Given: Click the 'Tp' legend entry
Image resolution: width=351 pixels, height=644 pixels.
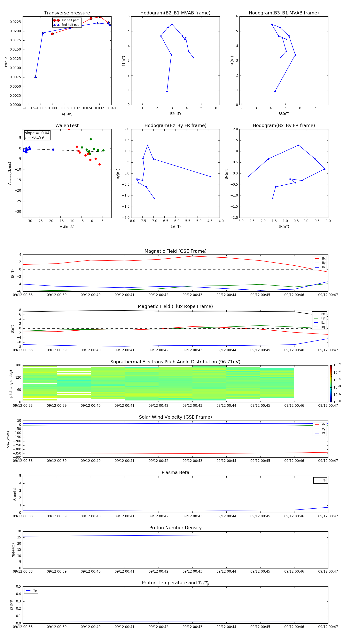Looking at the screenshot, I should [x=31, y=591].
